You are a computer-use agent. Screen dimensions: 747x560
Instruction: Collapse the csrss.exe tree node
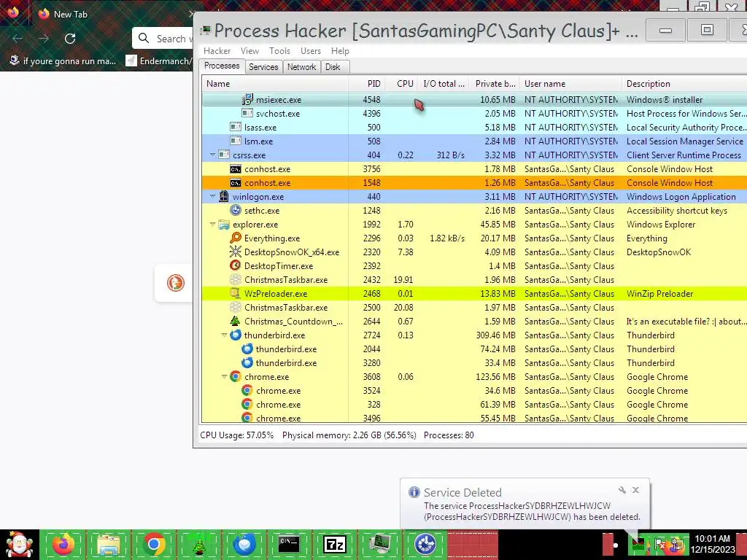tap(212, 155)
